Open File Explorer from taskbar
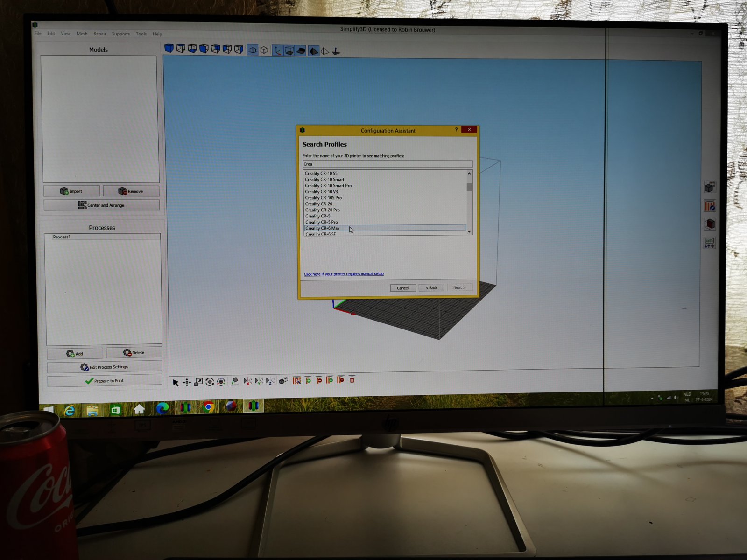This screenshot has width=747, height=560. point(92,410)
